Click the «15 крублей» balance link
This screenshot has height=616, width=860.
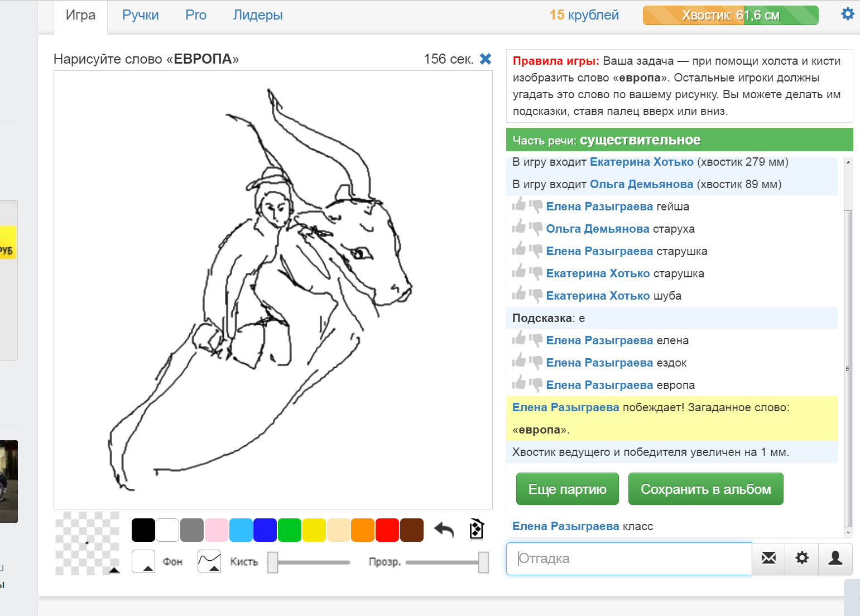584,15
